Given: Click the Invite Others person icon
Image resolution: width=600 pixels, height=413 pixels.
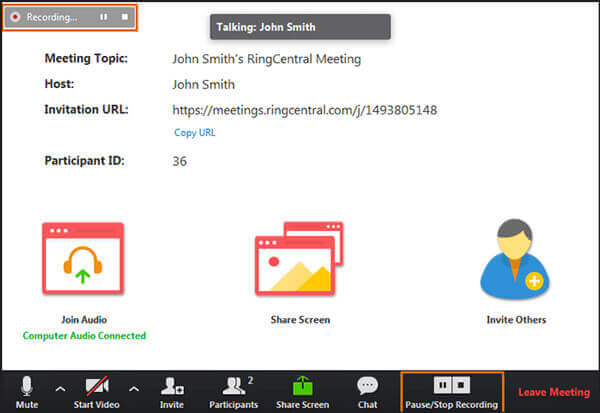Looking at the screenshot, I should [515, 259].
